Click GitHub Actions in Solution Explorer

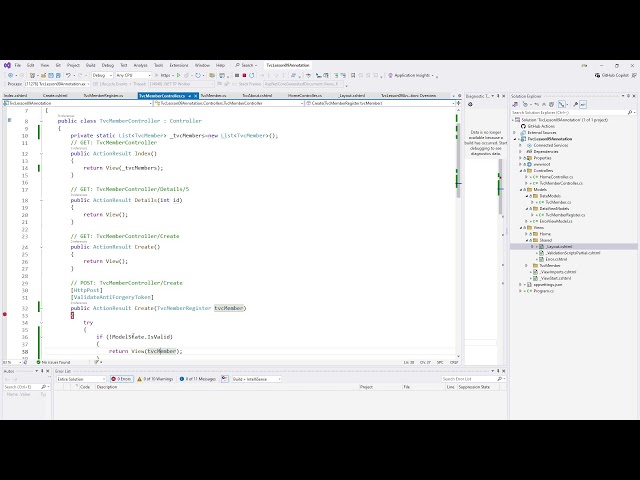(x=541, y=127)
